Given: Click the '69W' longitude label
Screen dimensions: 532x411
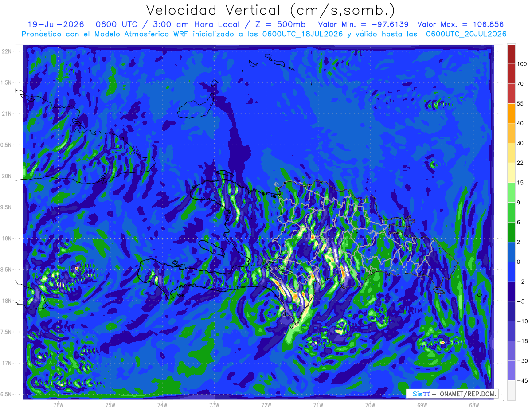Looking at the screenshot, I should click(422, 405).
